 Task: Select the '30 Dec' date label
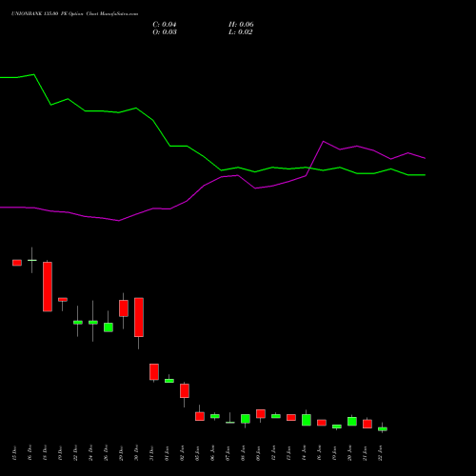click(x=136, y=453)
